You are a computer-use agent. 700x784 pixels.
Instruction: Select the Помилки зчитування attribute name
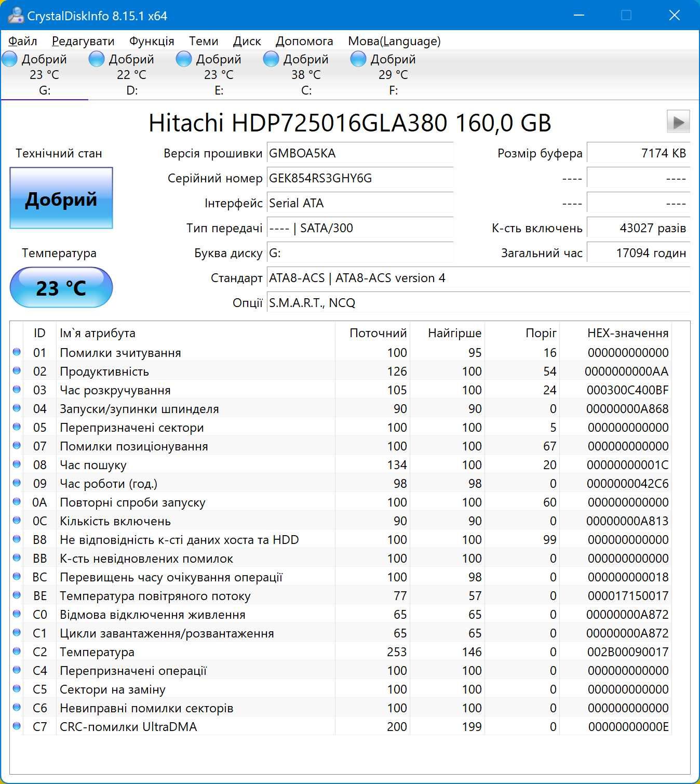pos(120,353)
